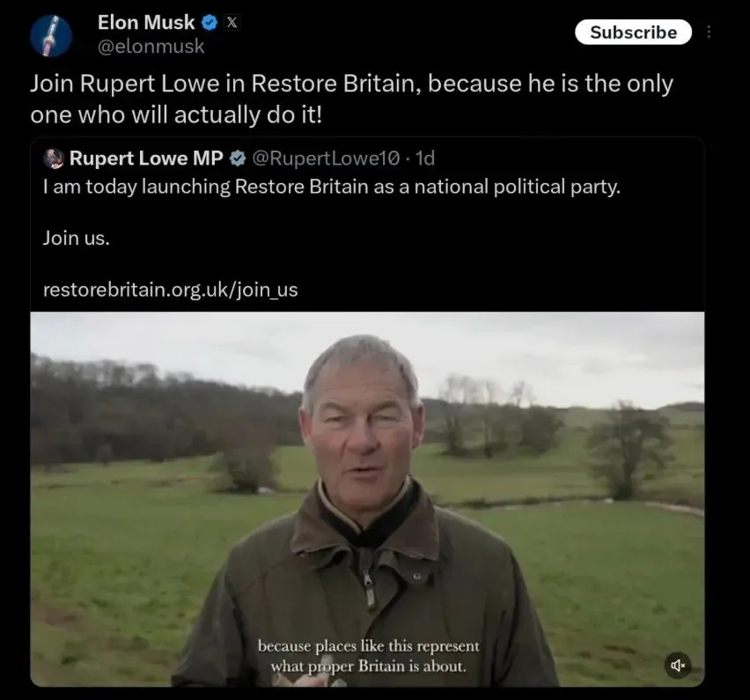Click the "Join us." line in quoted post
750x700 pixels.
tap(76, 238)
